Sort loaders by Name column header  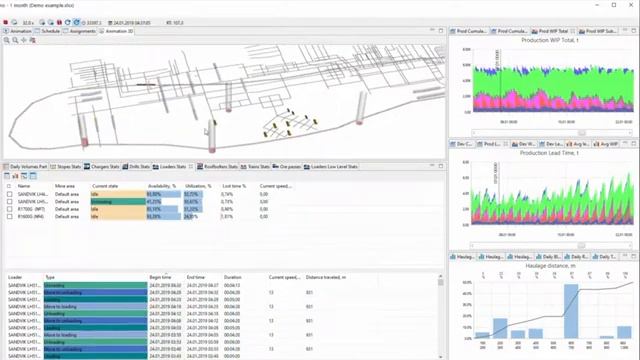24,186
